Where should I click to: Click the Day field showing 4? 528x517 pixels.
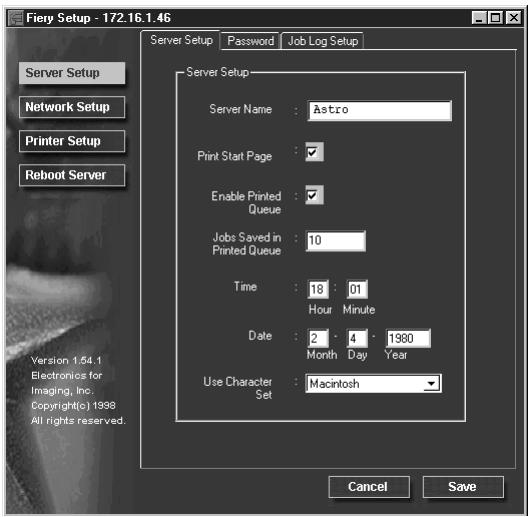pyautogui.click(x=357, y=338)
